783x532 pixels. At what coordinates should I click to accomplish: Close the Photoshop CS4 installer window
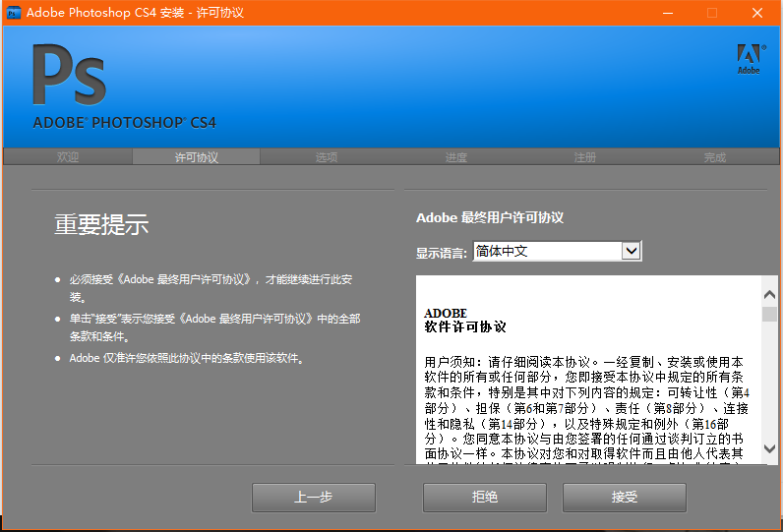coord(756,13)
